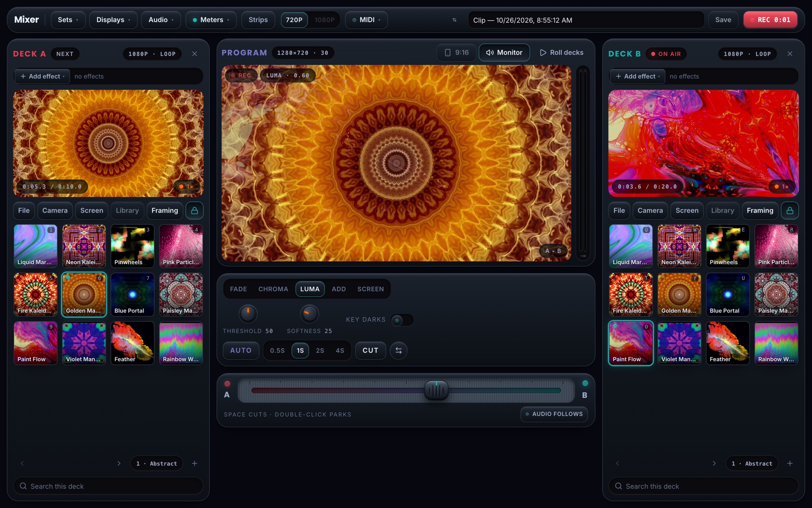The image size is (812, 508).
Task: Switch output resolution to 1080P
Action: (324, 20)
